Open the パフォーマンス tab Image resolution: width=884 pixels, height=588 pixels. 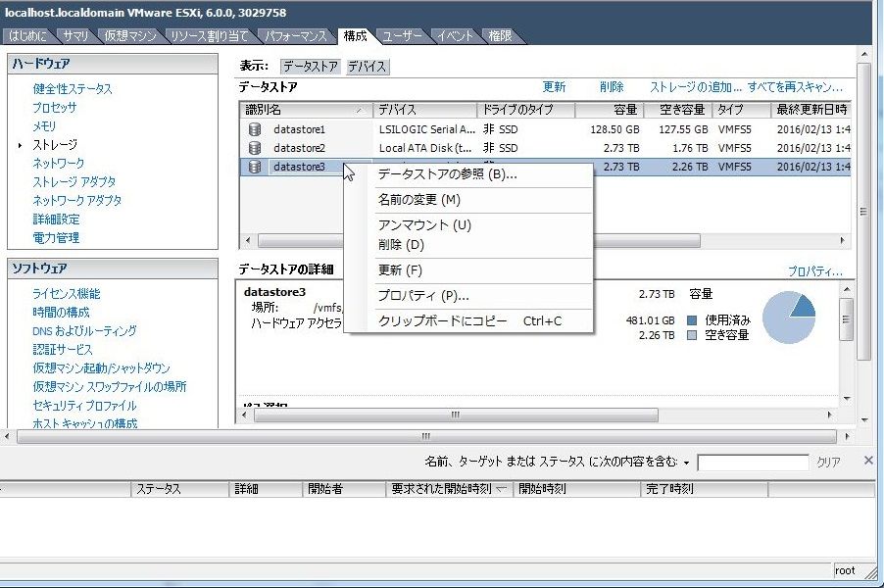296,35
